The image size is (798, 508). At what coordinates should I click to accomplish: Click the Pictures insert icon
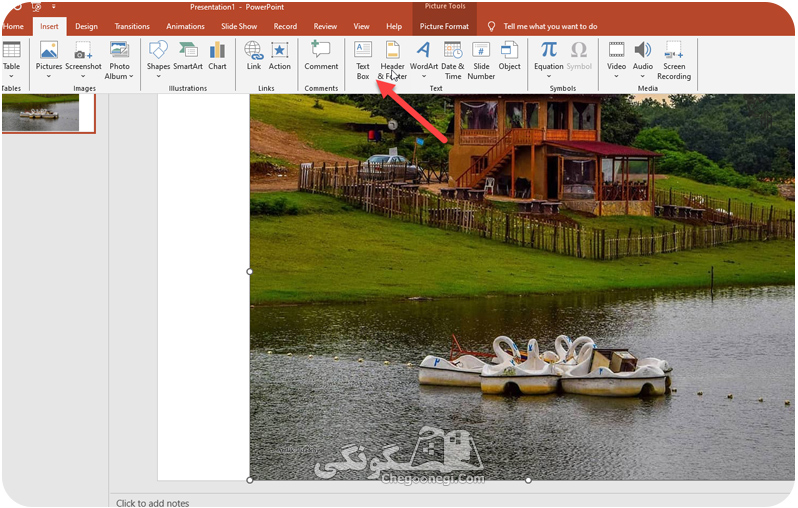49,50
